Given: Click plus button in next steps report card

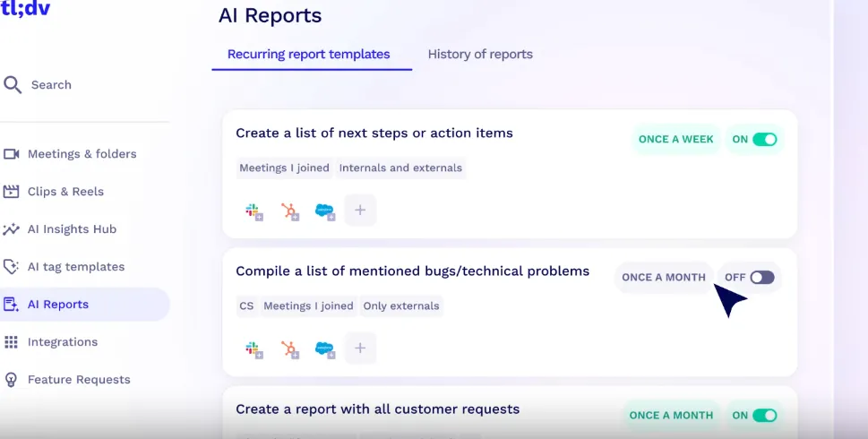Looking at the screenshot, I should (360, 210).
